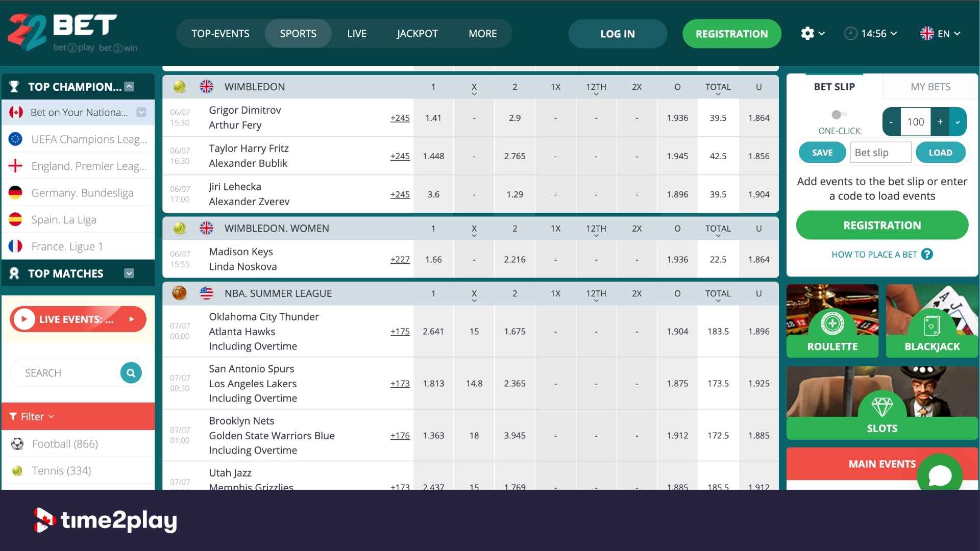
Task: Click the LOG IN button
Action: (x=618, y=34)
